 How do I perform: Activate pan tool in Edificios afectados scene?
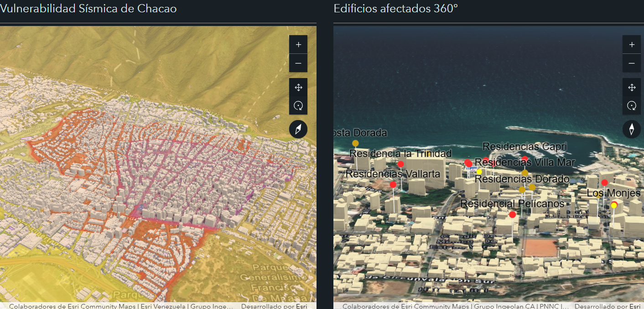pos(632,87)
